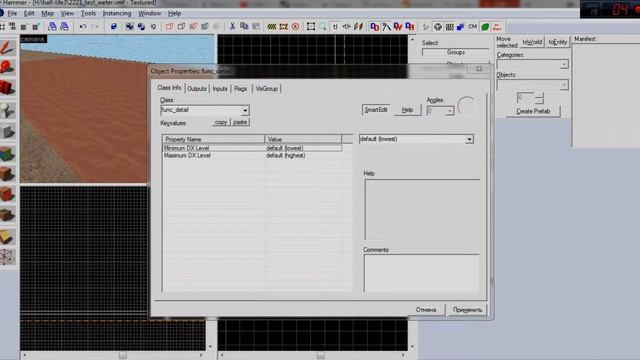Click the Group selection toolbar icon

pyautogui.click(x=129, y=27)
